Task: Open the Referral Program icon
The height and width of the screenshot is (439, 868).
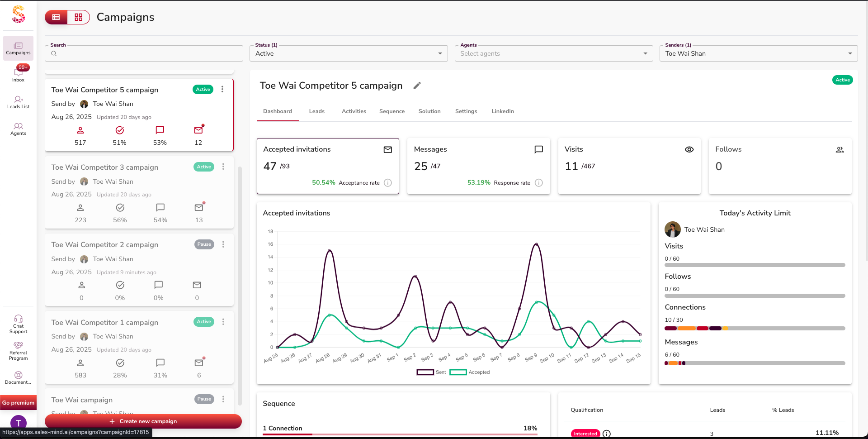Action: 18,350
